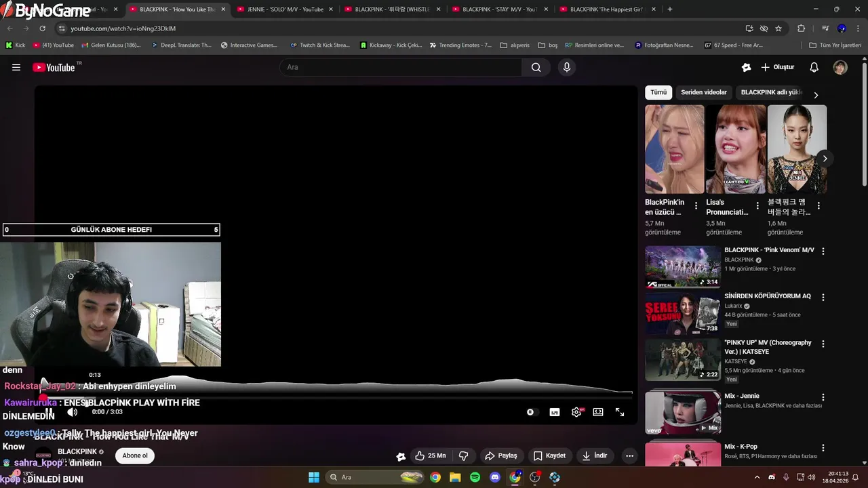Show more filter chips with right arrow
The width and height of the screenshot is (868, 488).
pos(816,95)
